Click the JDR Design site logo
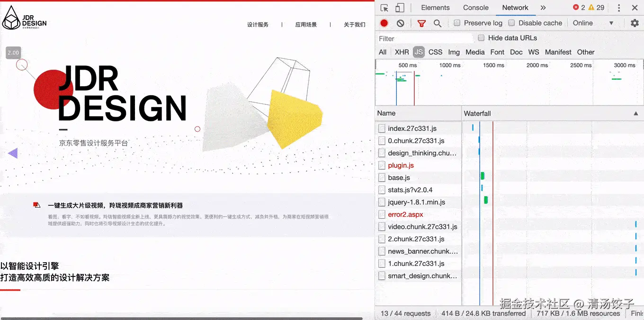 (25, 18)
